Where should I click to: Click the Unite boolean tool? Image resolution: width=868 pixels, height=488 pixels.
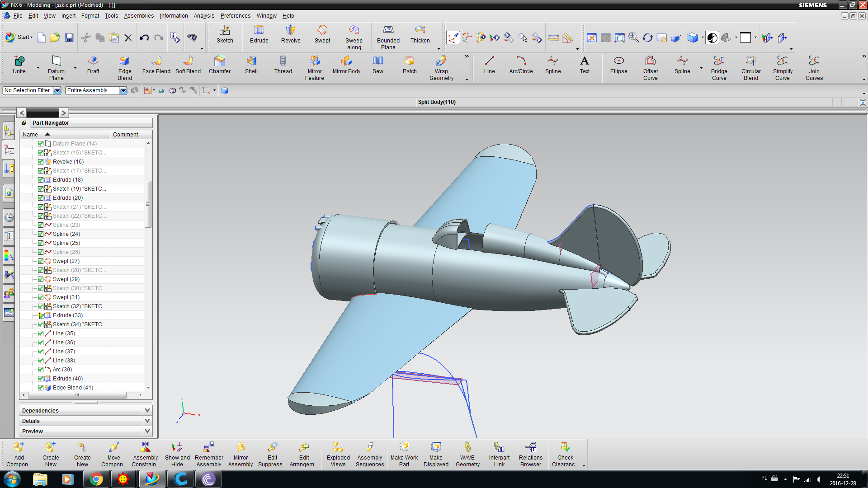[19, 61]
